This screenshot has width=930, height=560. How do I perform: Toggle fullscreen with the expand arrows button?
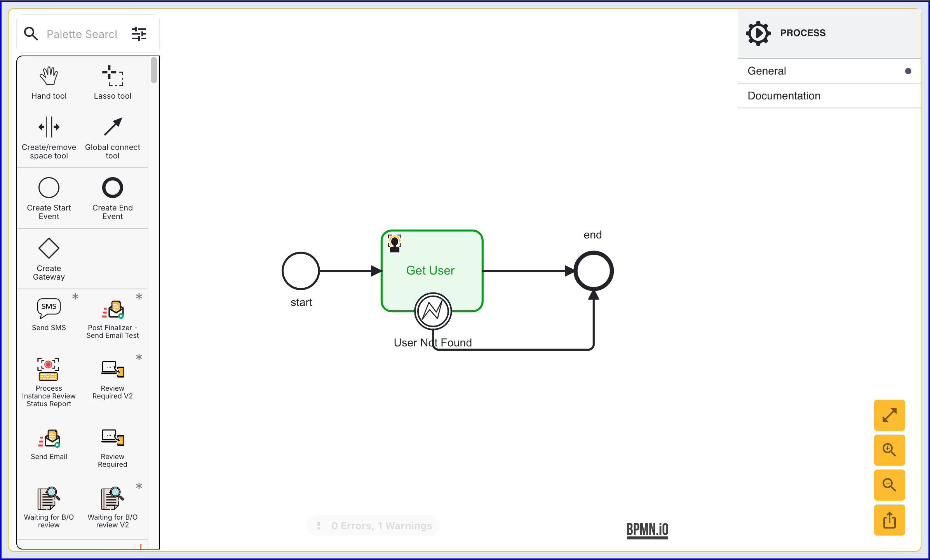889,415
